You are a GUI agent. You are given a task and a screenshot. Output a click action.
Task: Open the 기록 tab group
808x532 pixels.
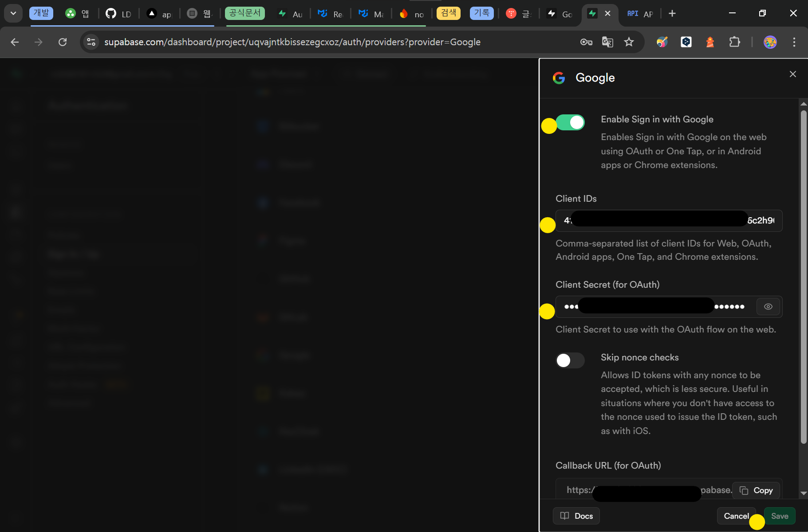tap(482, 13)
